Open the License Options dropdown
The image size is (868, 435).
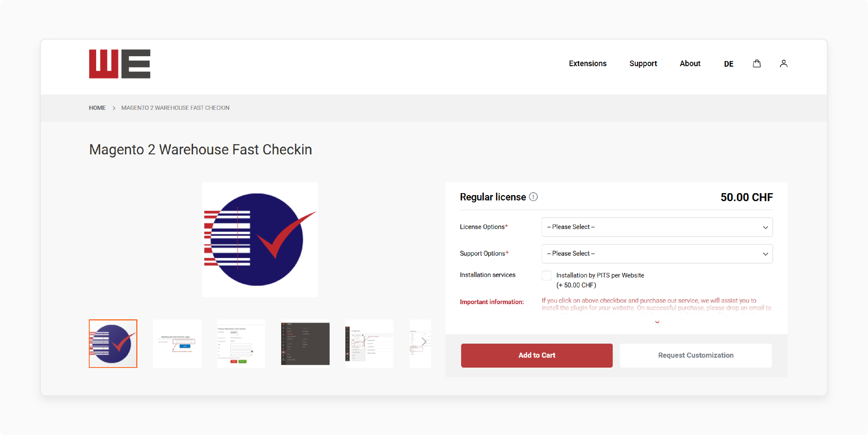657,227
